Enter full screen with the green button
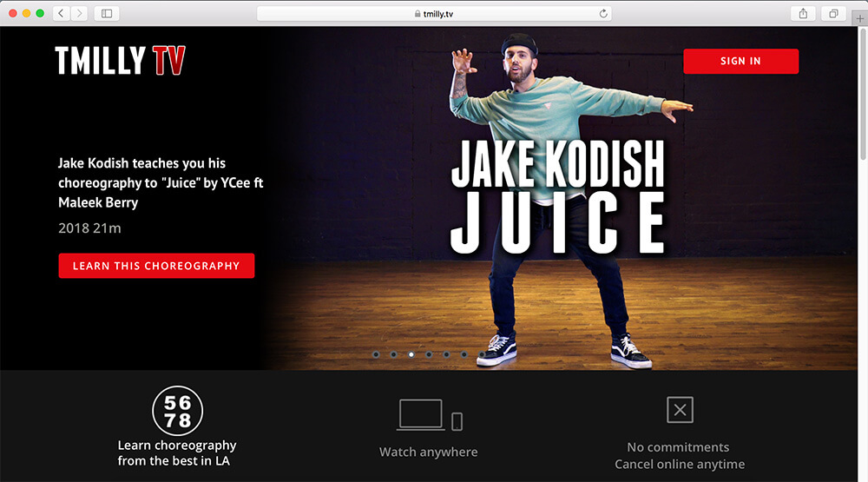This screenshot has height=482, width=868. click(x=40, y=13)
